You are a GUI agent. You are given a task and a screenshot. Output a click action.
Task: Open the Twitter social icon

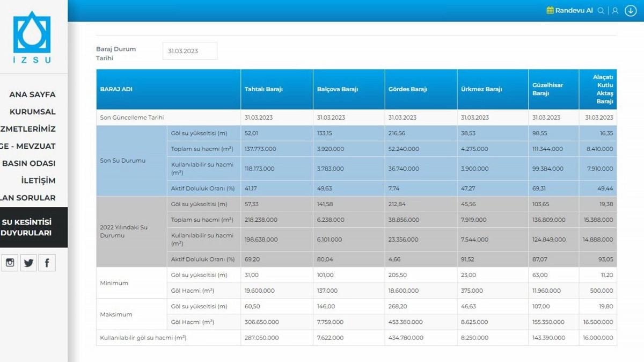pos(28,263)
